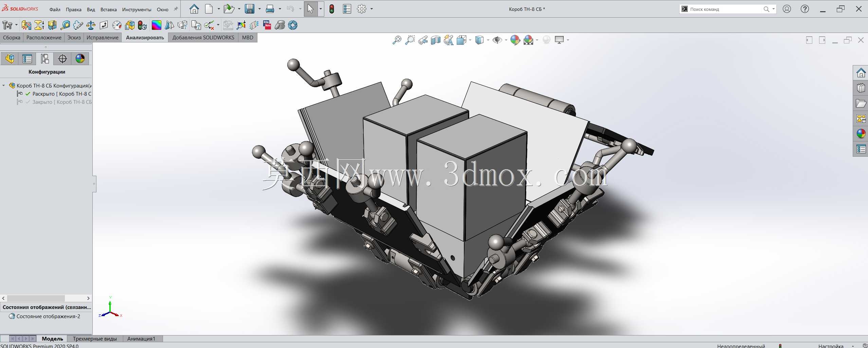Open the DriveWorks tool icon
The width and height of the screenshot is (868, 348).
click(x=267, y=25)
